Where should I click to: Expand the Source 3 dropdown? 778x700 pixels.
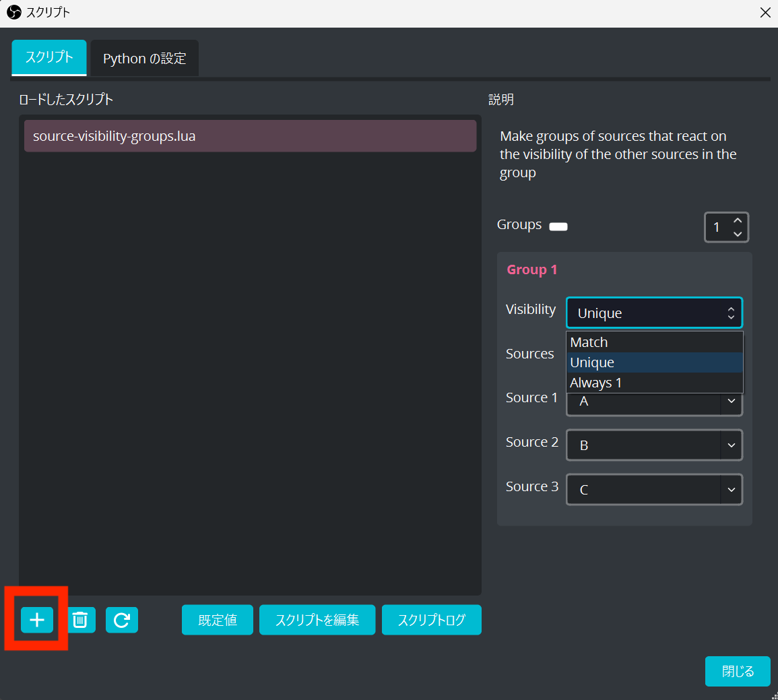click(x=732, y=490)
